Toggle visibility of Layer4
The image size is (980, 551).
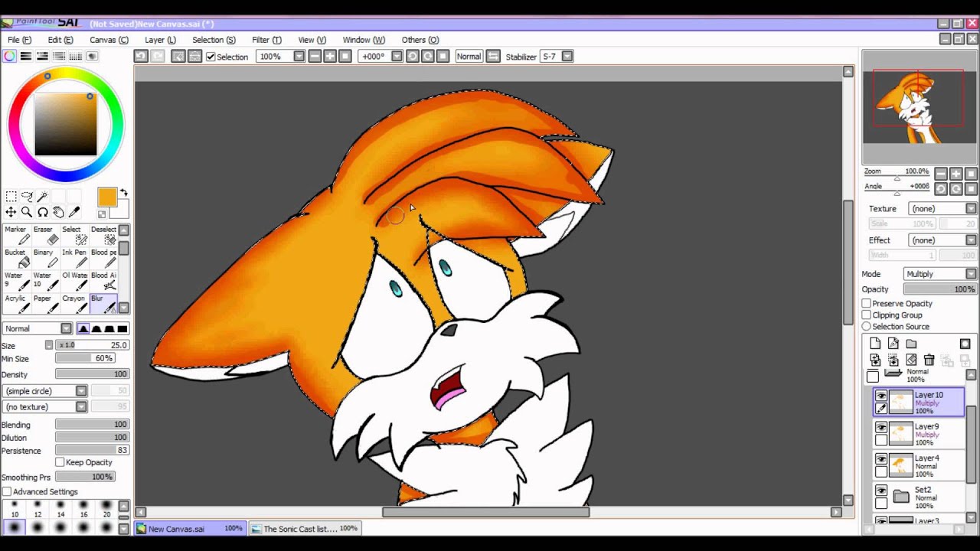click(881, 458)
